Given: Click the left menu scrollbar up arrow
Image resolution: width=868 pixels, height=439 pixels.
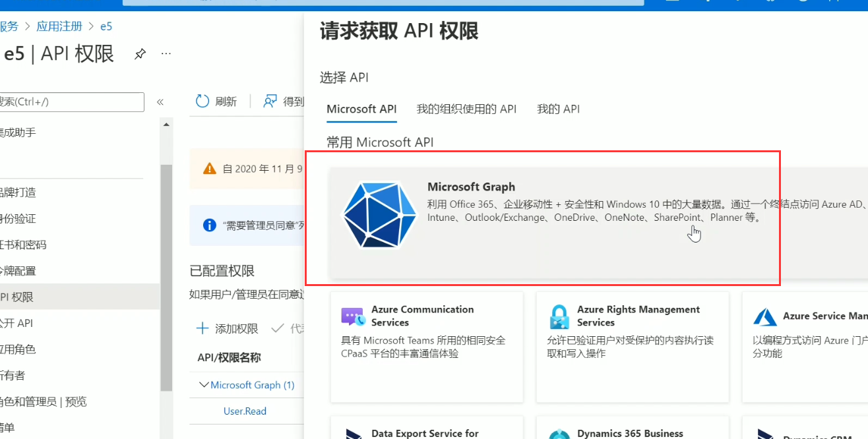Looking at the screenshot, I should 167,125.
